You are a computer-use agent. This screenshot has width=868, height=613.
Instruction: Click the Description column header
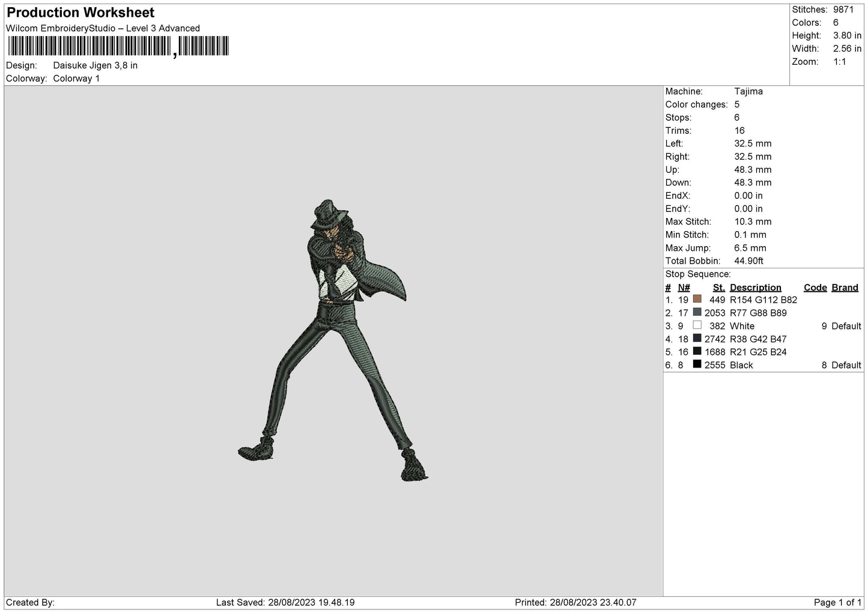coord(755,288)
